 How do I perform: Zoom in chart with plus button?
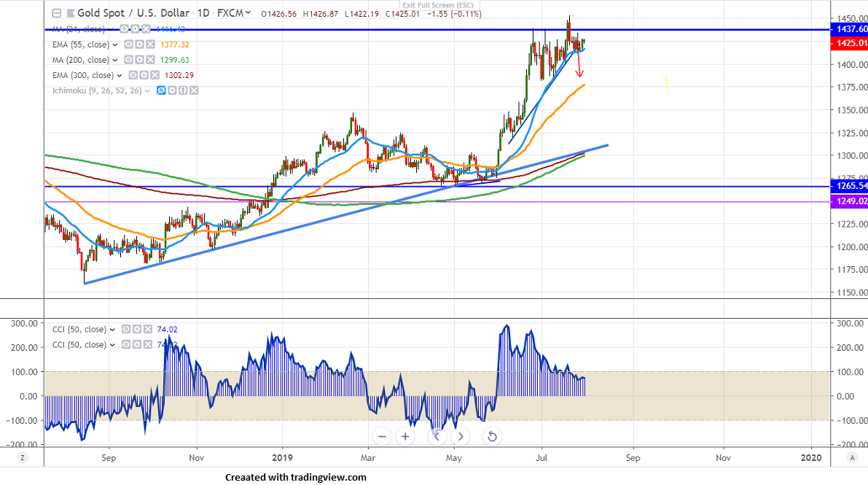click(405, 437)
